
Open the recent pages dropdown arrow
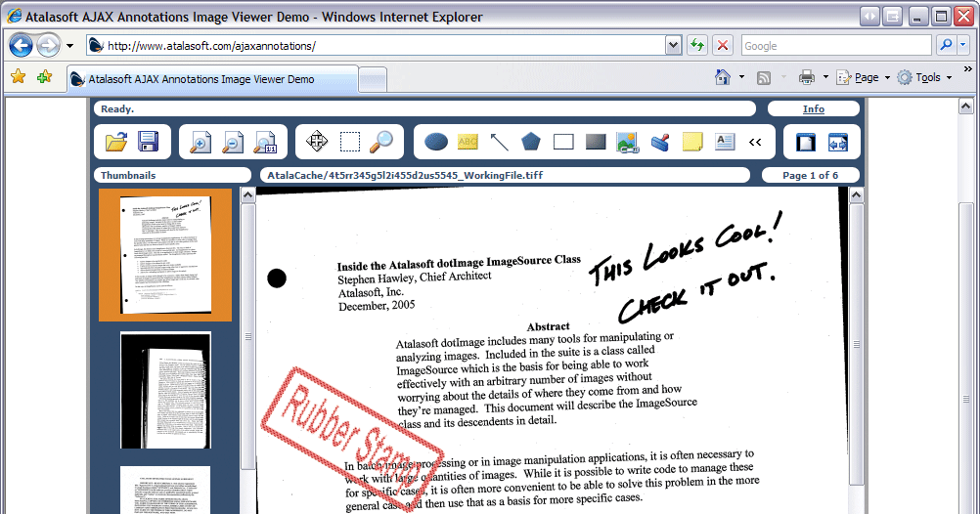pos(69,46)
